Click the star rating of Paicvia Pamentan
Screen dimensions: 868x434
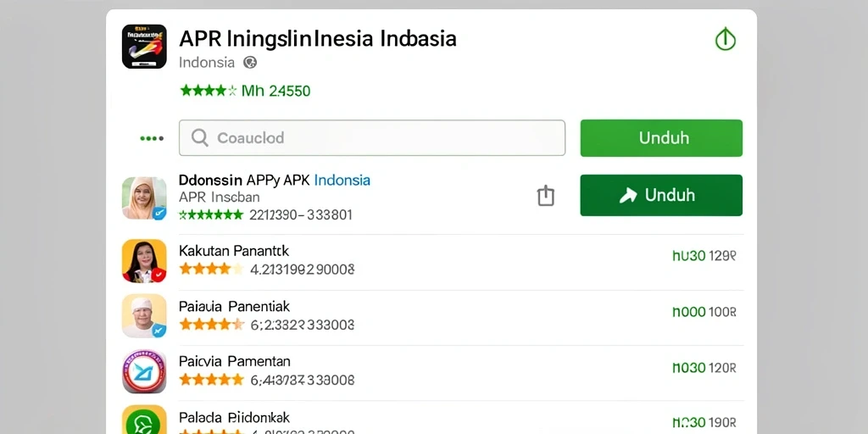[x=211, y=380]
